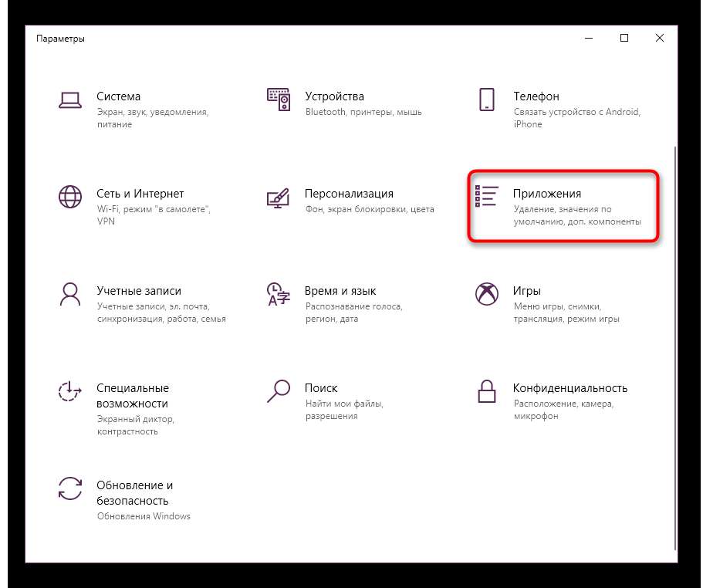
Task: Maximize the Параметры window
Action: [x=624, y=38]
